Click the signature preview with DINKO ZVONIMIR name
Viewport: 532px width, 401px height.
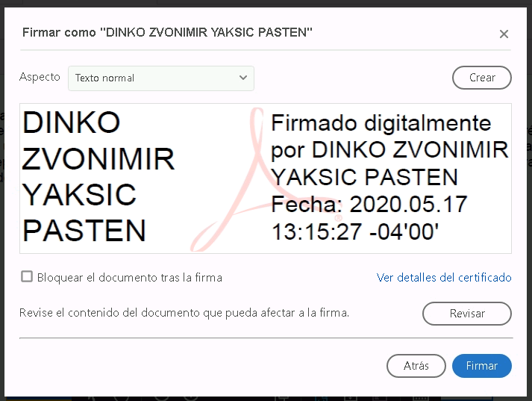pos(266,178)
